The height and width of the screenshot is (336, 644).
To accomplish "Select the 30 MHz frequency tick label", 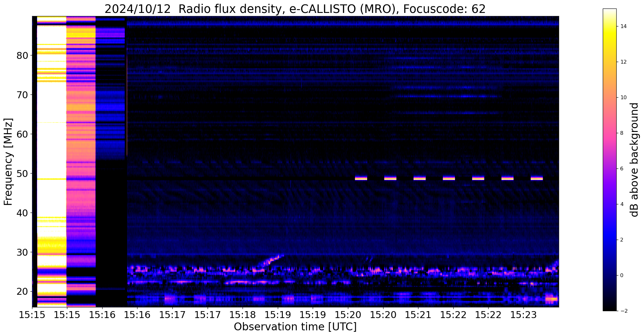I will (22, 252).
